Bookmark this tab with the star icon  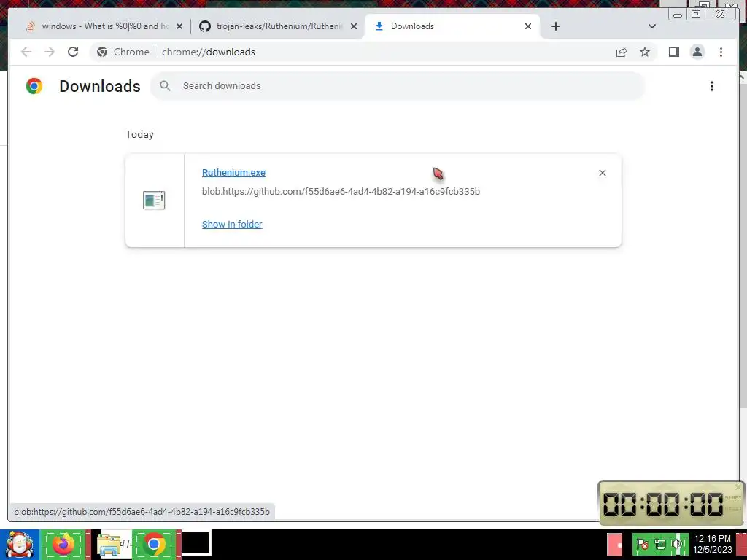[x=645, y=52]
